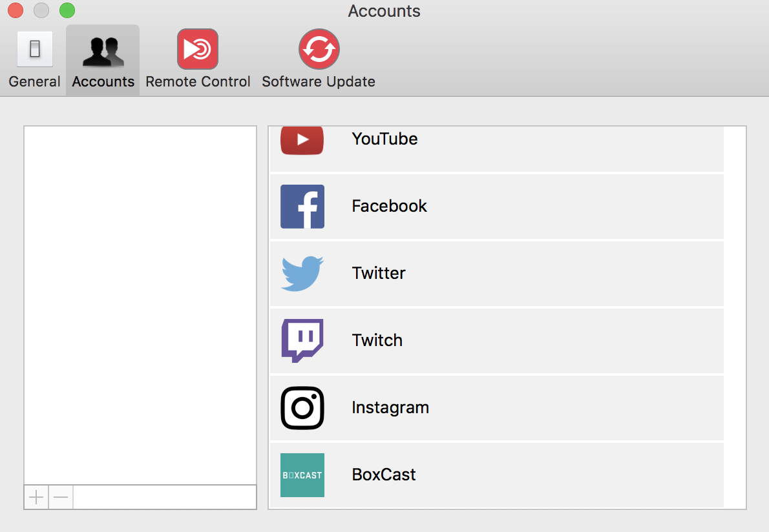Open the Software Update tab label
The height and width of the screenshot is (532, 769).
pyautogui.click(x=318, y=82)
